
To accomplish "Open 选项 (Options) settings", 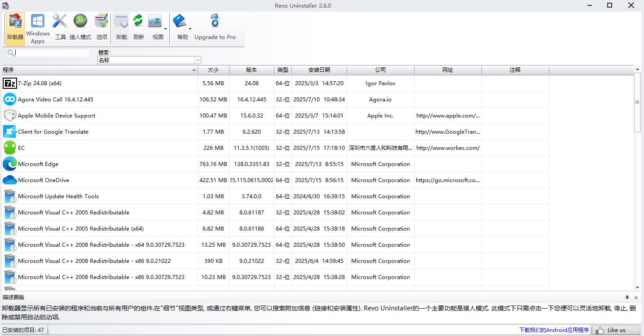I will (x=102, y=28).
